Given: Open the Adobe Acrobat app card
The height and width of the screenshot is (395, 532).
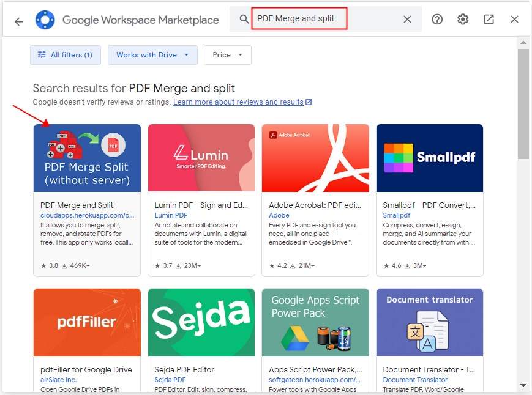Looking at the screenshot, I should 315,200.
